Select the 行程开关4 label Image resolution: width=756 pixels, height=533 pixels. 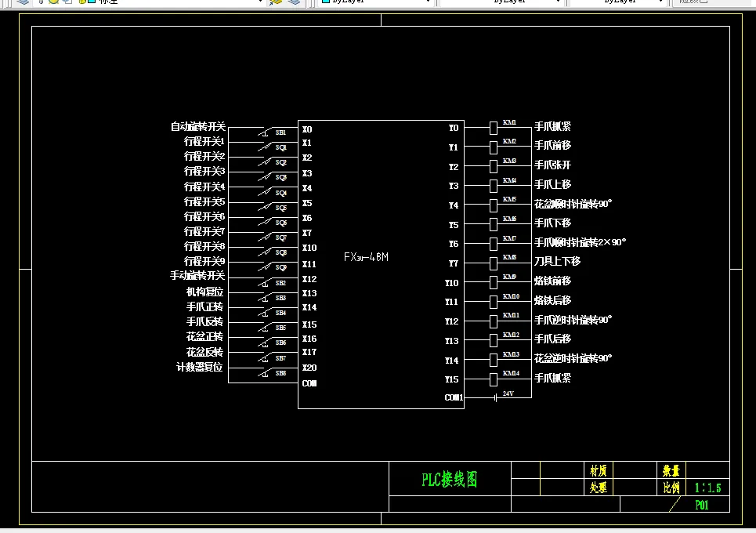click(204, 187)
